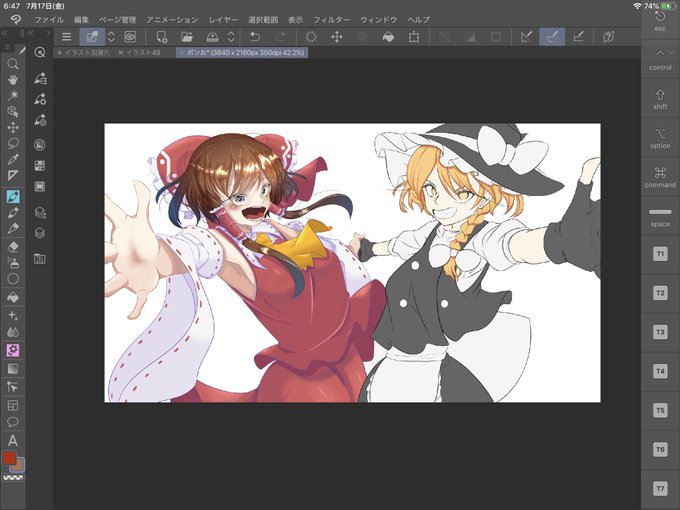Viewport: 680px width, 510px height.
Task: Open the hamburger menu in command bar
Action: coord(66,37)
